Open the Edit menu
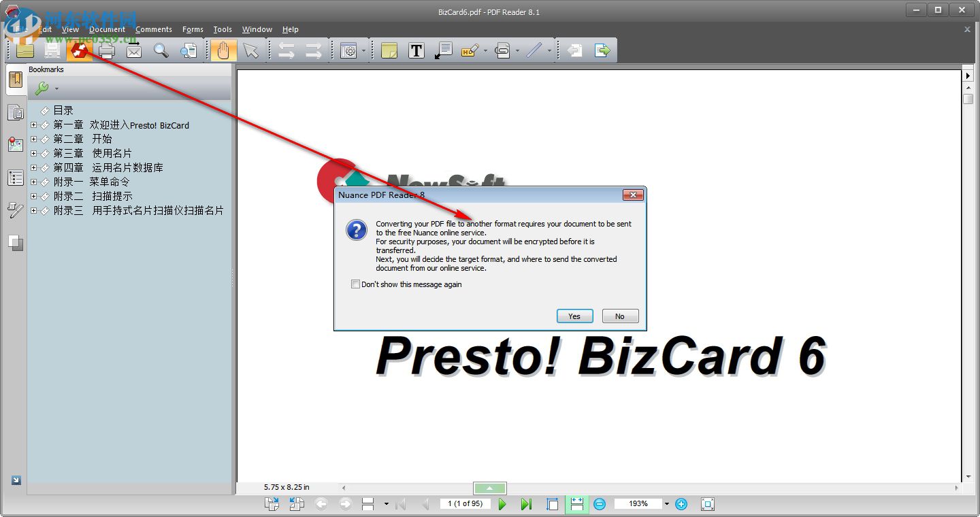The height and width of the screenshot is (517, 980). [x=45, y=29]
